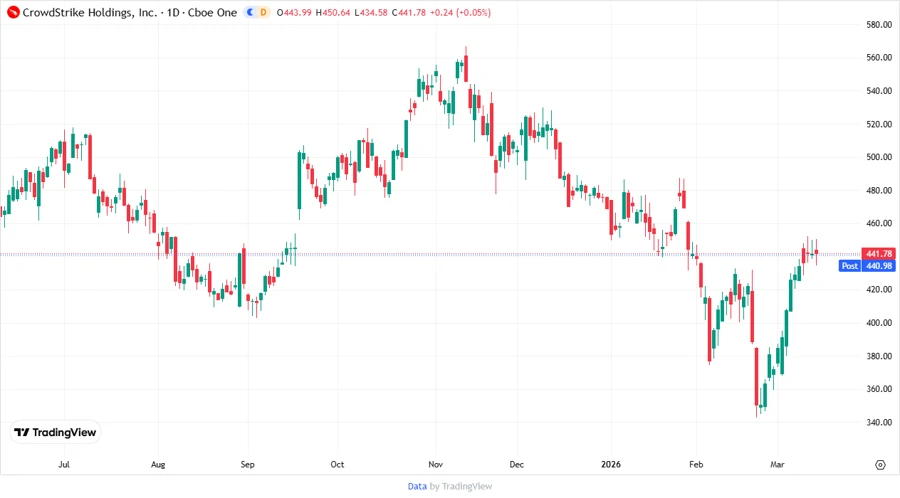The image size is (900, 498).
Task: Click the 340.00 price axis label
Action: (879, 422)
